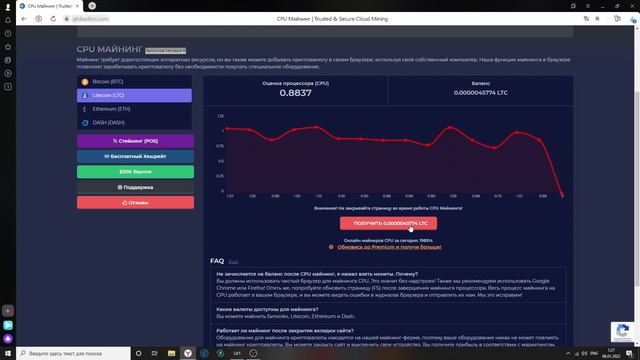Select the CPU Майнинг browser tab

tap(49, 6)
